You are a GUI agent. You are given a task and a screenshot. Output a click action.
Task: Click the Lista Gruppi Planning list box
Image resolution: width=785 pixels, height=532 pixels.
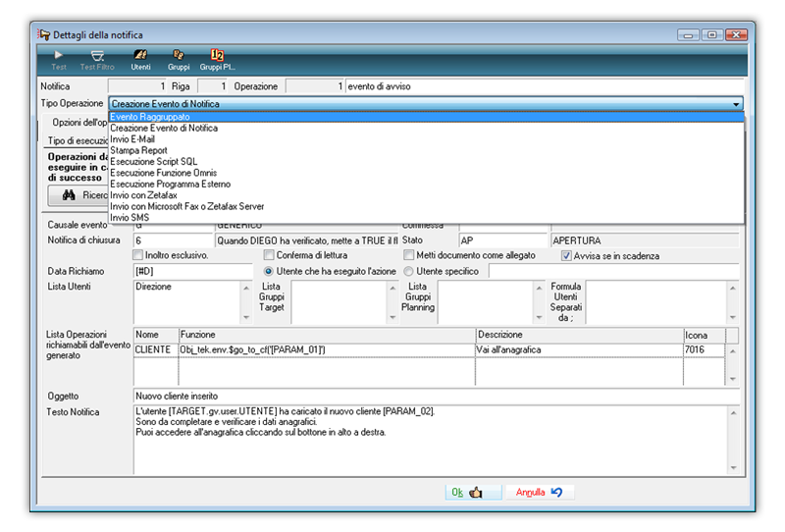486,302
